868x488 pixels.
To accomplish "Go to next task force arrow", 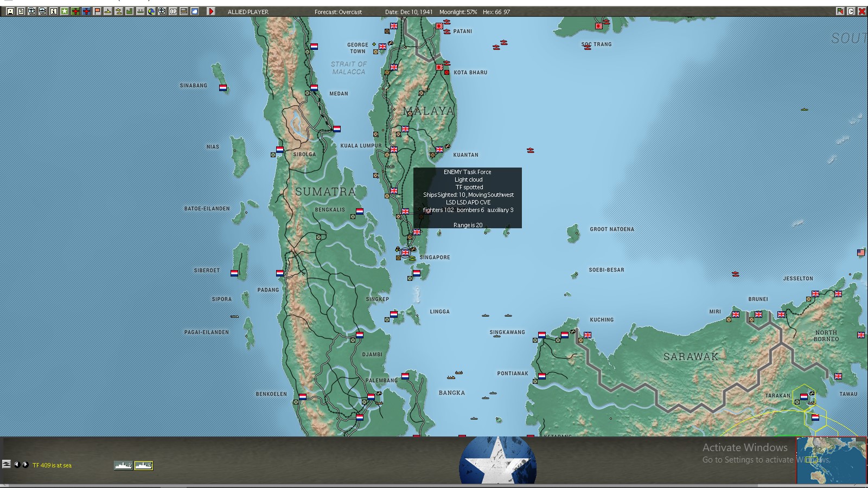I will [x=25, y=465].
